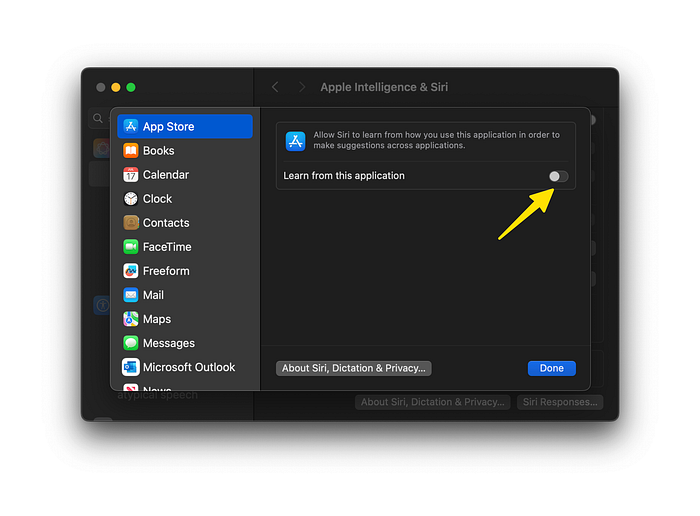
Task: Click the Calendar app icon
Action: point(131,175)
